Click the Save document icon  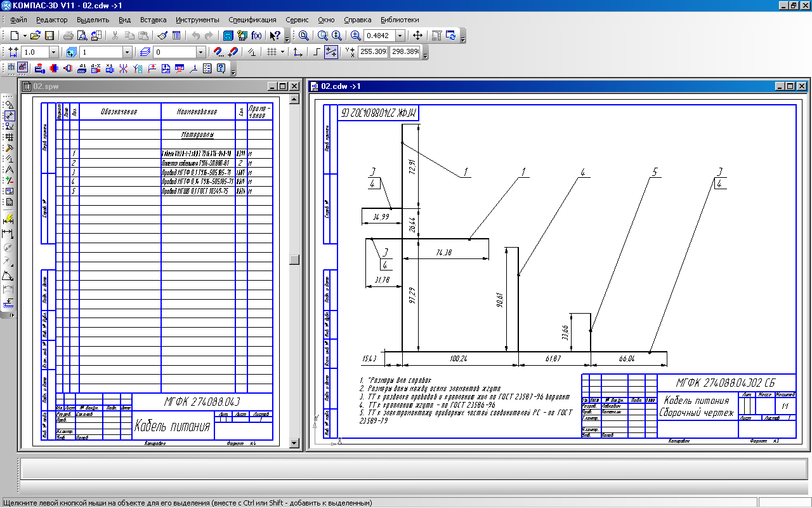[x=49, y=36]
